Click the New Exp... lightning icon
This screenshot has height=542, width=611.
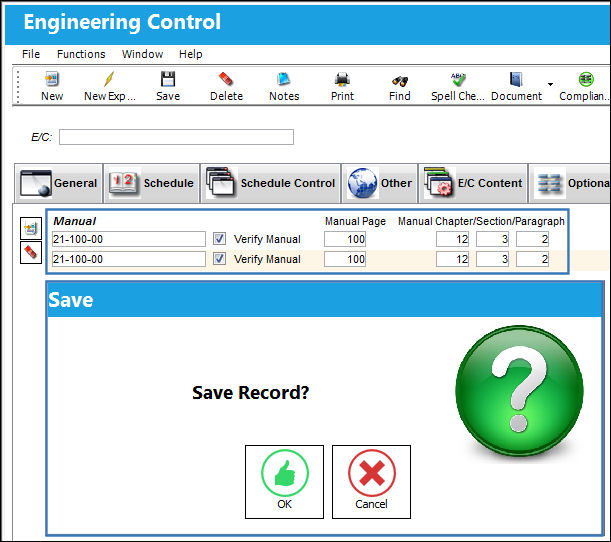(109, 79)
